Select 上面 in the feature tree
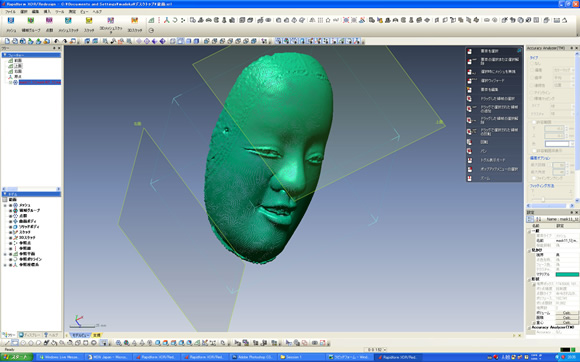Viewport: 580px width, 362px height. (18, 66)
